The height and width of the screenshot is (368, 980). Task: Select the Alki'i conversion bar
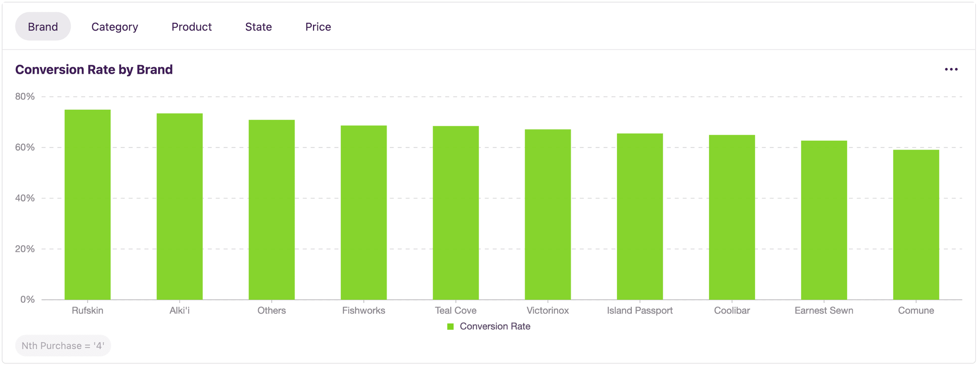[x=180, y=207]
